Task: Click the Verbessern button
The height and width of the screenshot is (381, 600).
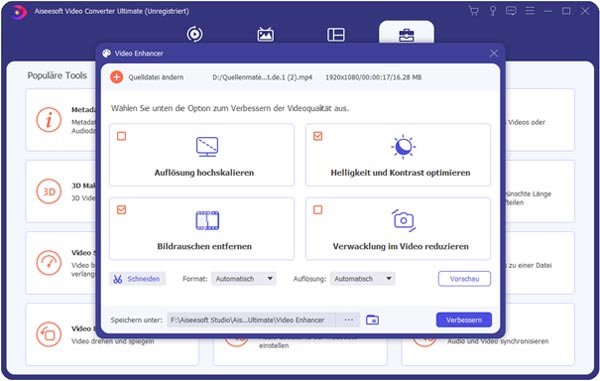Action: (464, 320)
